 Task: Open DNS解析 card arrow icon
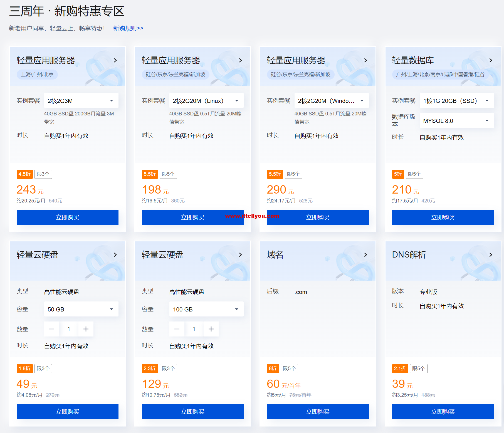(491, 255)
